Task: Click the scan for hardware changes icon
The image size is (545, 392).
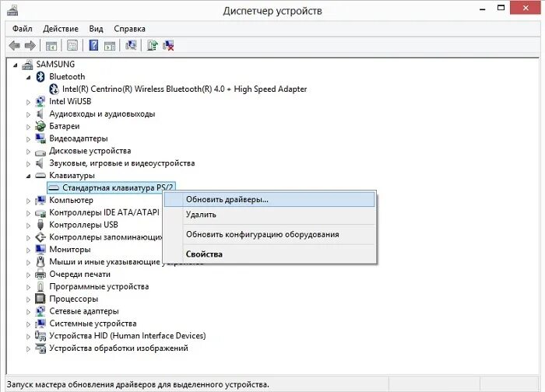Action: click(x=131, y=45)
